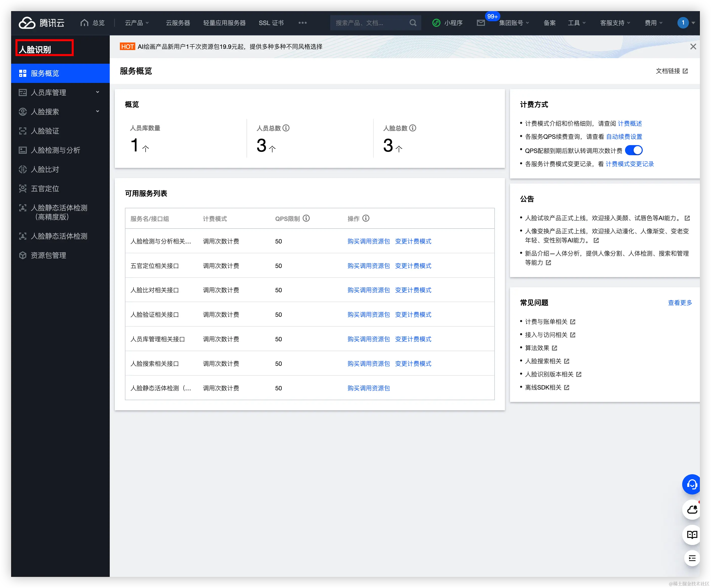Close the HOT announcement banner
Screen dimensions: 711x588
[693, 47]
